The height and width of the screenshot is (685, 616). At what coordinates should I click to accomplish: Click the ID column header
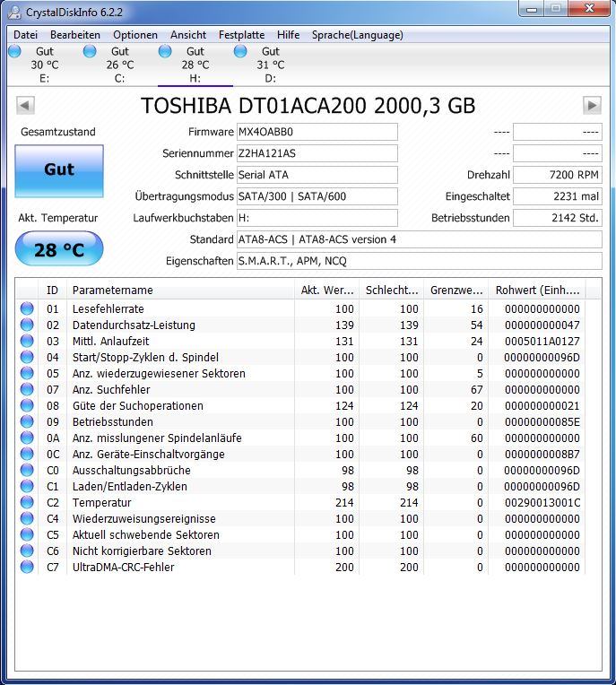pos(52,290)
